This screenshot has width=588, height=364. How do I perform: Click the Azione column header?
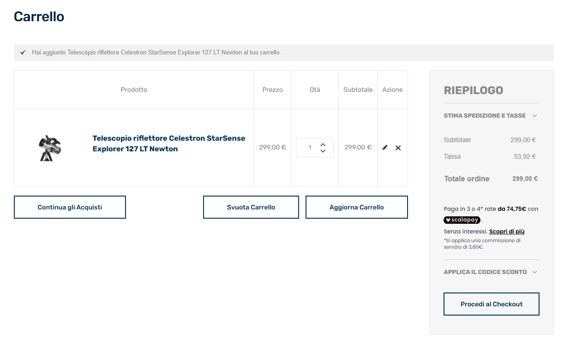392,90
